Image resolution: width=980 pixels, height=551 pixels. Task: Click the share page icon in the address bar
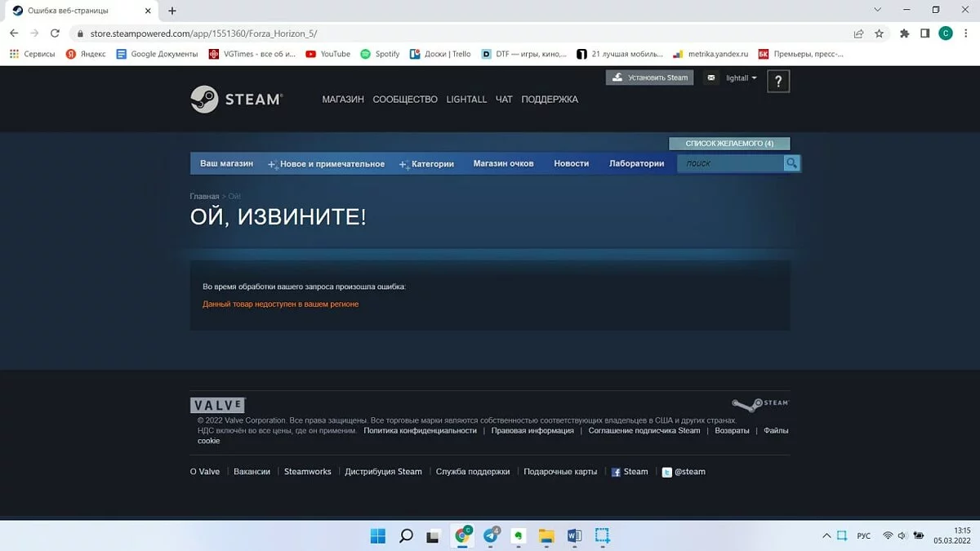(858, 33)
